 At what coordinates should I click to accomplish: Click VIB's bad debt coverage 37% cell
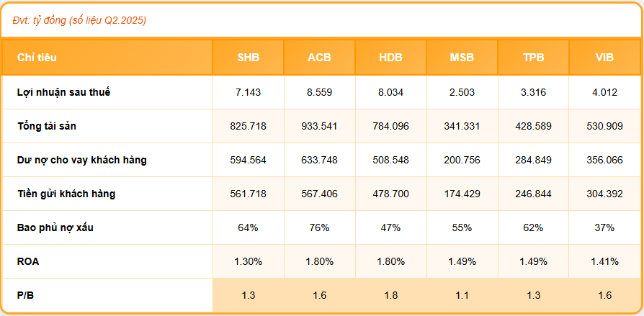[x=604, y=227]
